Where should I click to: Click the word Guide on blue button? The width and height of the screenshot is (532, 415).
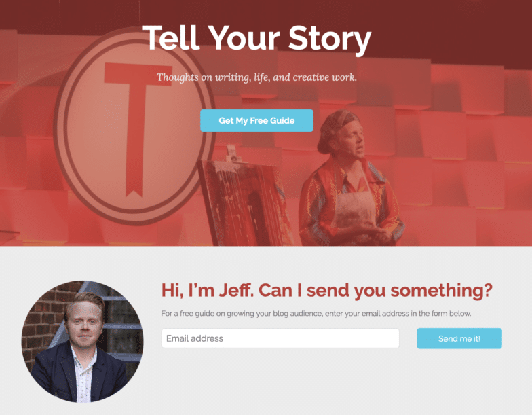[282, 121]
